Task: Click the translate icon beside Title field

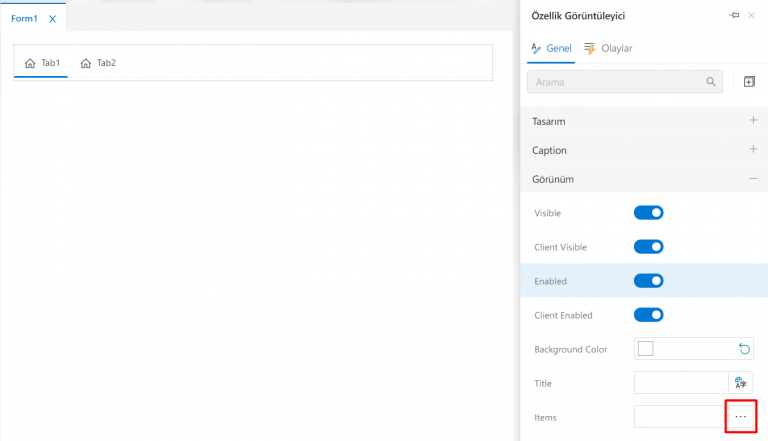Action: tap(741, 383)
